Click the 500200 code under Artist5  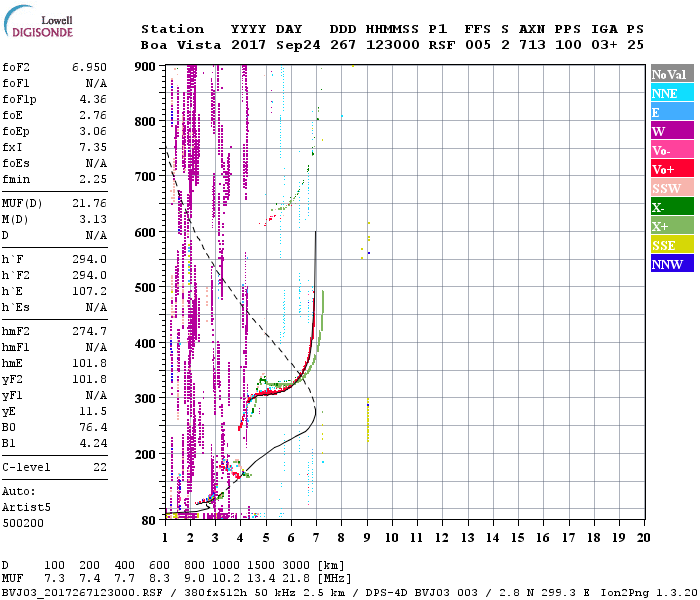(x=23, y=523)
